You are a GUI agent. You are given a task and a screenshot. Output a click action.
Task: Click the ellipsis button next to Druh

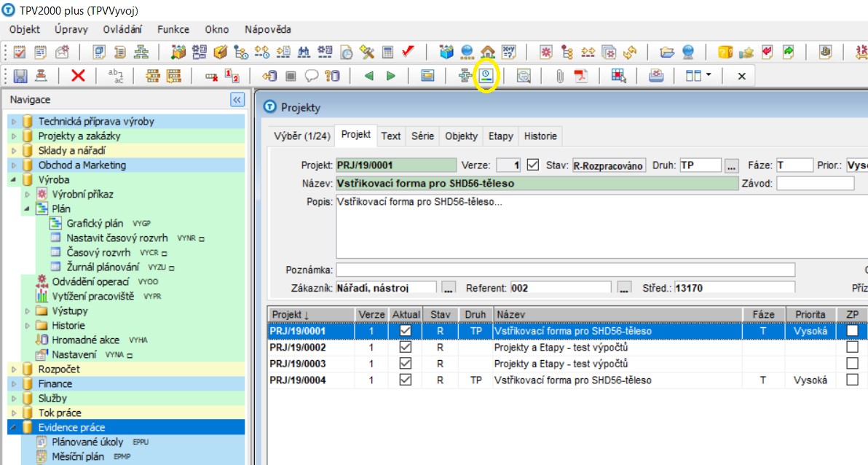pyautogui.click(x=731, y=165)
